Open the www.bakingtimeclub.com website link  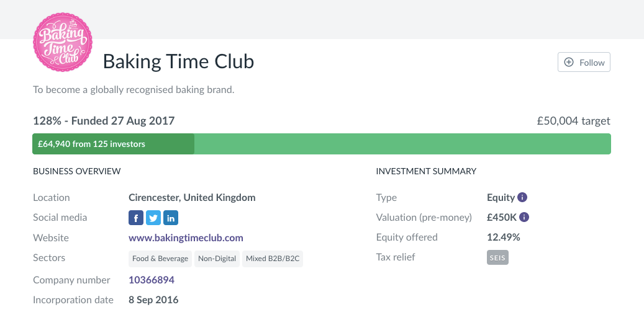tap(186, 238)
